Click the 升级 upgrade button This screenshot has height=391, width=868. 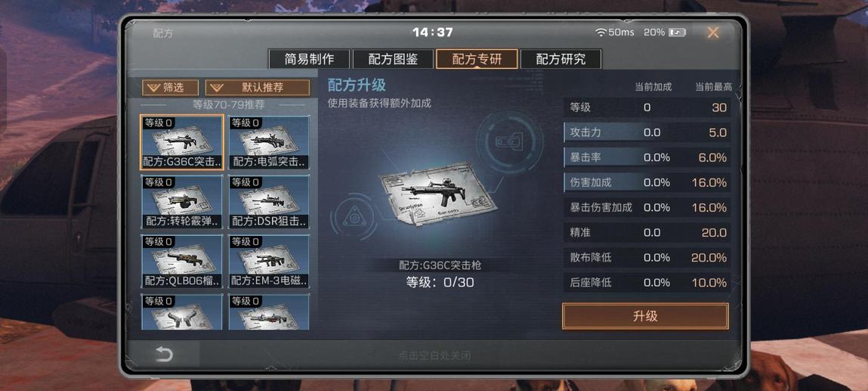click(645, 316)
